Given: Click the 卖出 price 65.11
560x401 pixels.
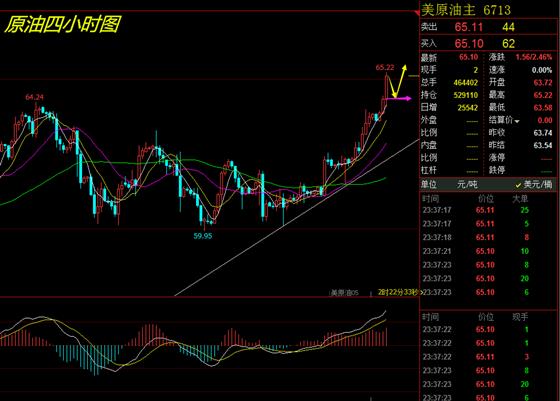Looking at the screenshot, I should click(469, 27).
